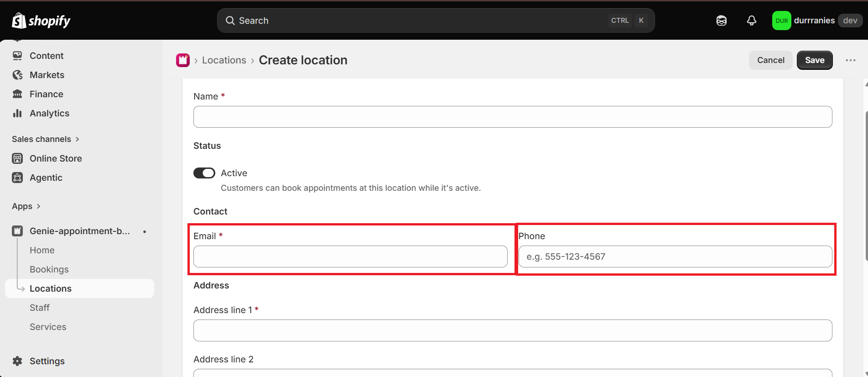The width and height of the screenshot is (868, 377).
Task: Click the DUR store avatar
Action: (x=781, y=21)
